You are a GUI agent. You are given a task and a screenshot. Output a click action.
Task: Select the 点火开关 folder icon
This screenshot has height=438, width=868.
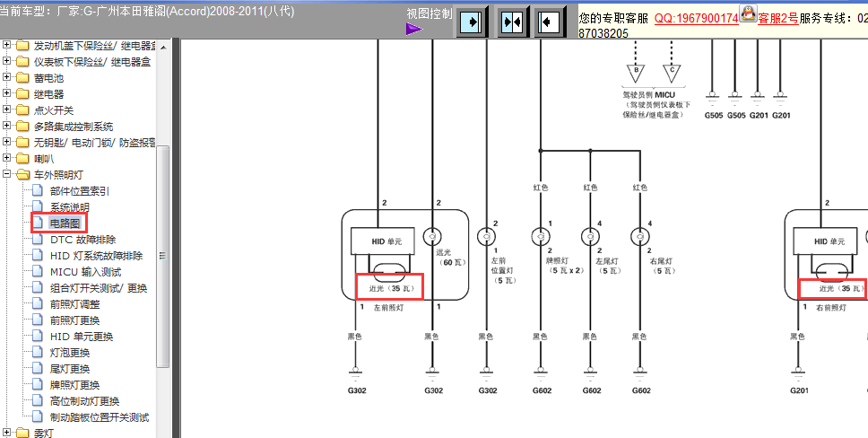click(22, 110)
